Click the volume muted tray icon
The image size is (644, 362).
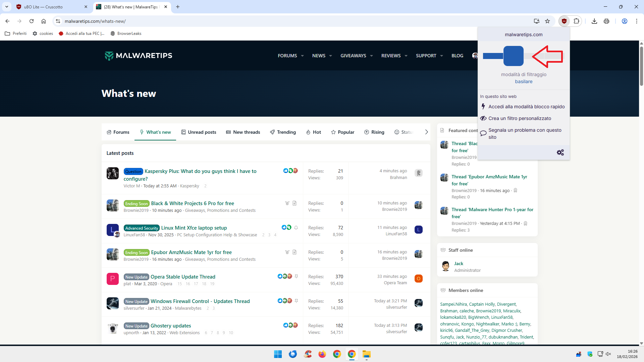coord(608,354)
